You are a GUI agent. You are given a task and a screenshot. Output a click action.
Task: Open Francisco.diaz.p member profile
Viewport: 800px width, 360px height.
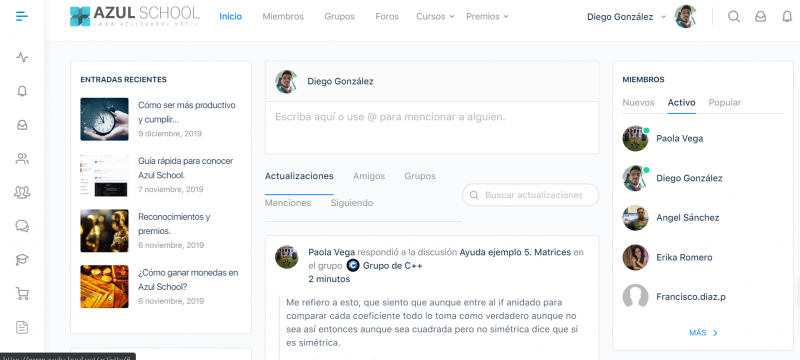point(691,297)
